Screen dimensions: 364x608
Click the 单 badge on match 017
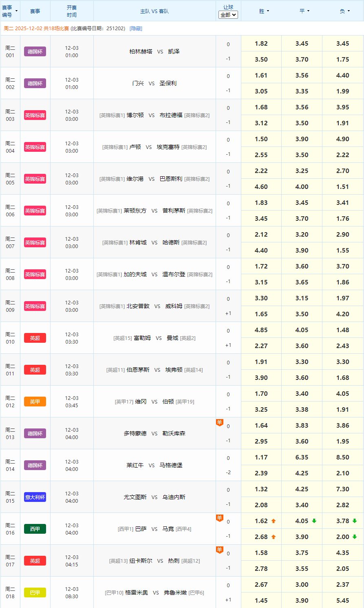[x=220, y=550]
